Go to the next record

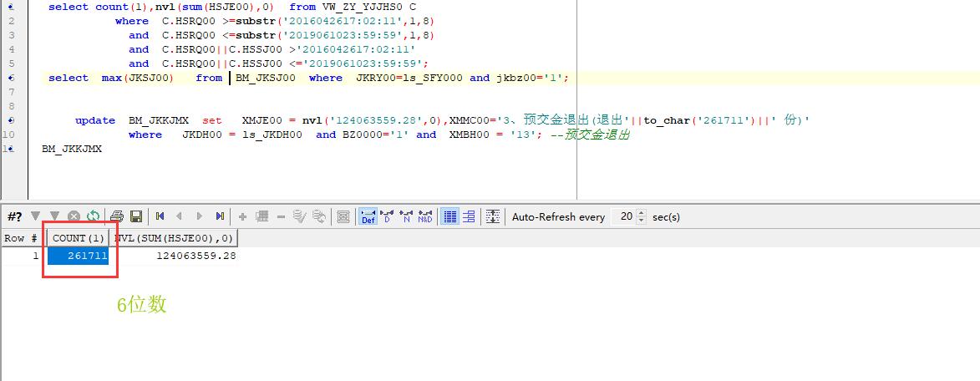(200, 216)
